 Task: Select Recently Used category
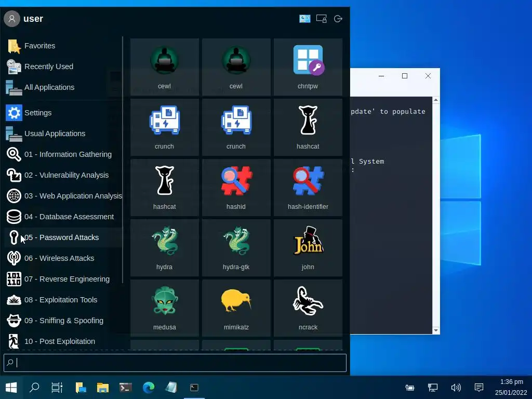click(x=63, y=66)
